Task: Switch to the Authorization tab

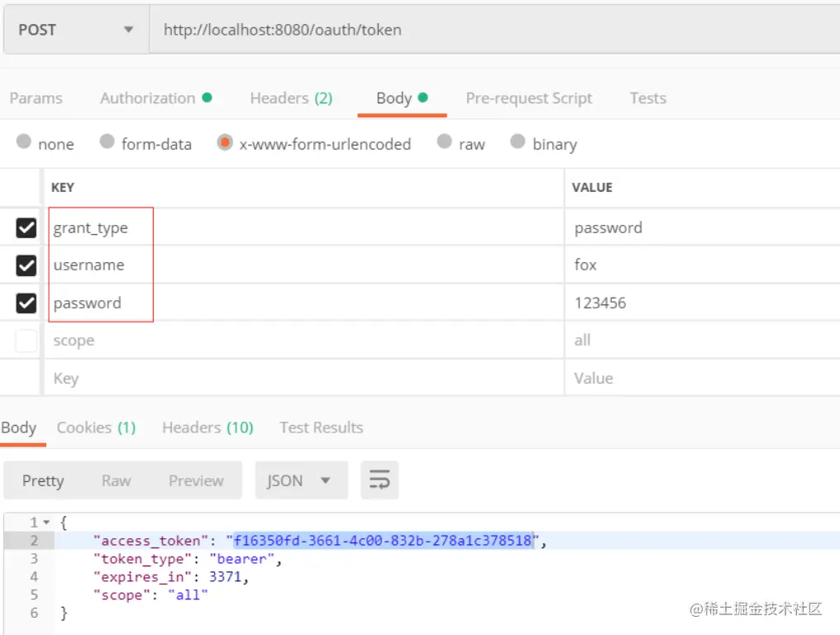Action: (x=156, y=98)
